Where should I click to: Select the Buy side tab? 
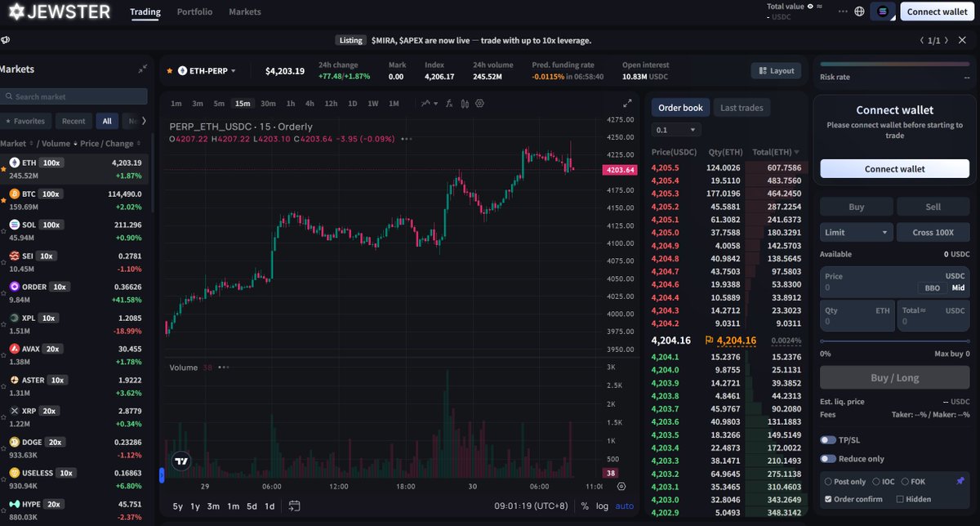point(856,207)
